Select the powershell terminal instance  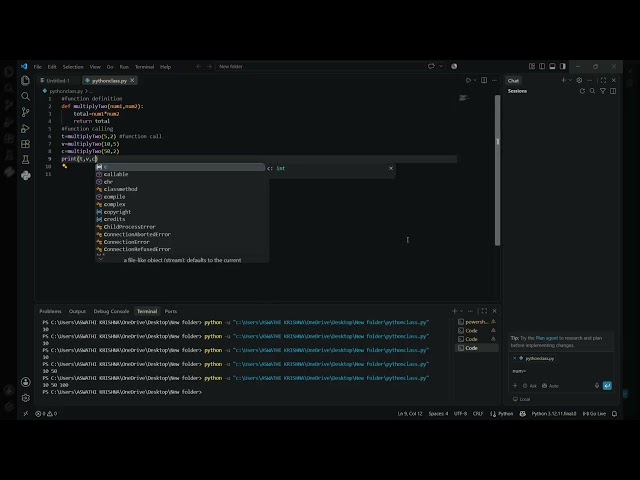(476, 322)
